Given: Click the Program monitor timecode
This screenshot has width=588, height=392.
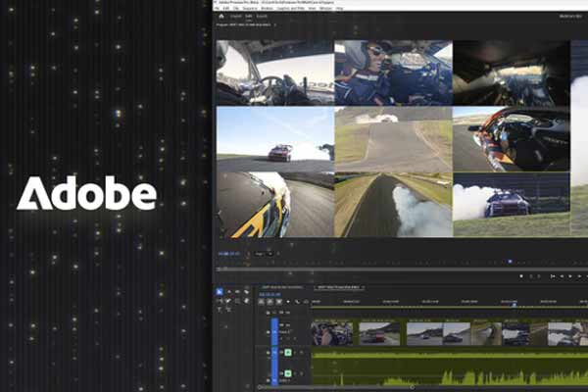Looking at the screenshot, I should [x=228, y=254].
